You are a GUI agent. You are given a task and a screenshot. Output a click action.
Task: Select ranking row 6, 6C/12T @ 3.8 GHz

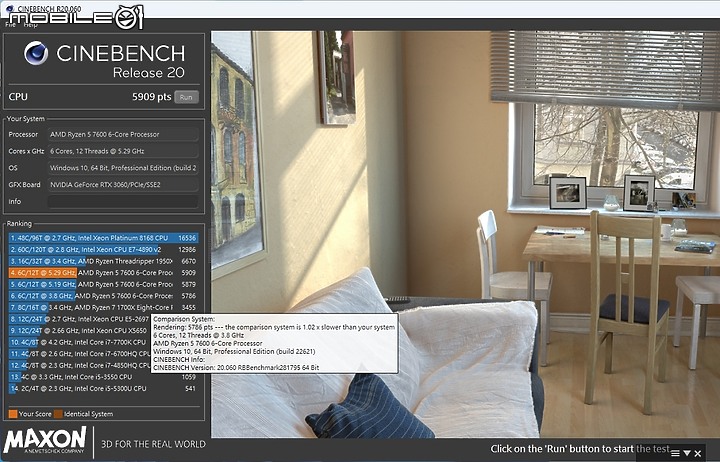pos(103,296)
